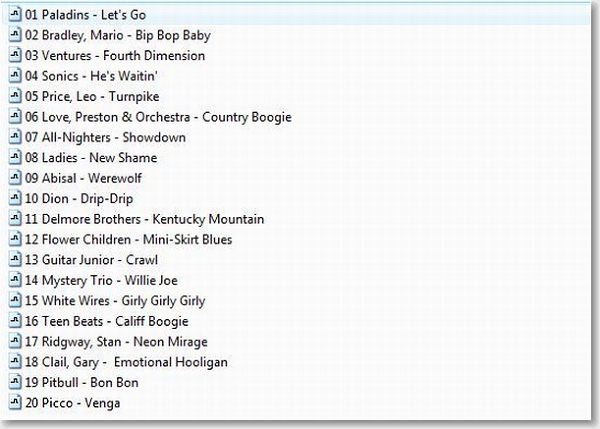600x429 pixels.
Task: Click the audio file icon for 10 Dion
Action: 14,199
